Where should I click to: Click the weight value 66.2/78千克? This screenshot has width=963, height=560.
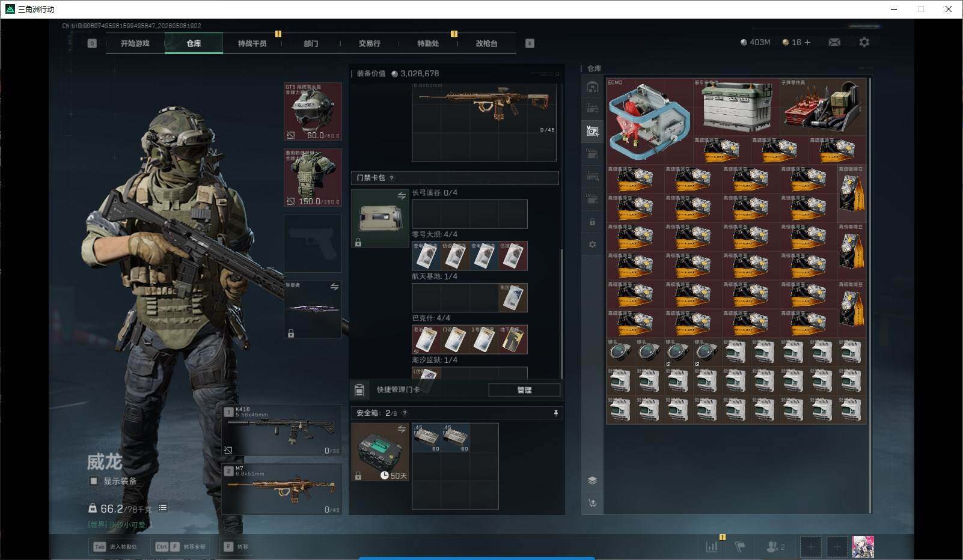[x=126, y=508]
